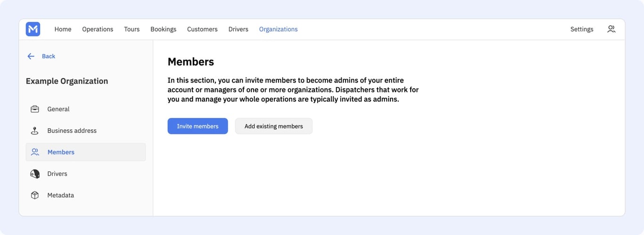Open the user profile icon
Screen dimensions: 644x235
click(611, 29)
